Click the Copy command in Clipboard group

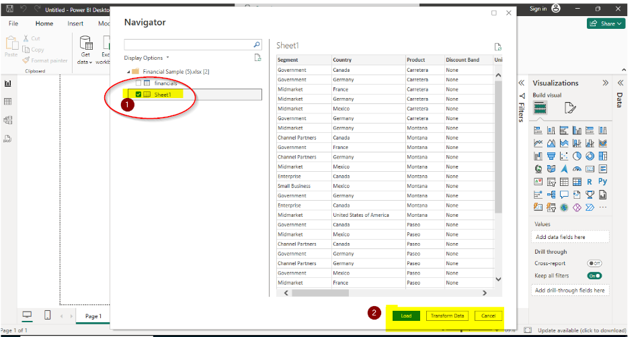click(x=33, y=50)
